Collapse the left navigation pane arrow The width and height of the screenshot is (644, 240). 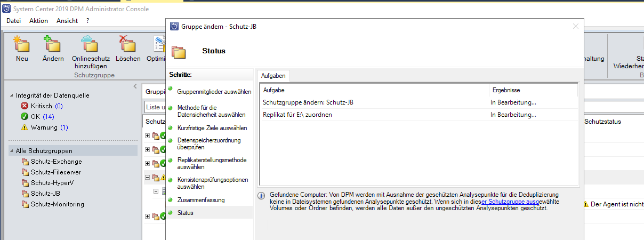click(135, 86)
